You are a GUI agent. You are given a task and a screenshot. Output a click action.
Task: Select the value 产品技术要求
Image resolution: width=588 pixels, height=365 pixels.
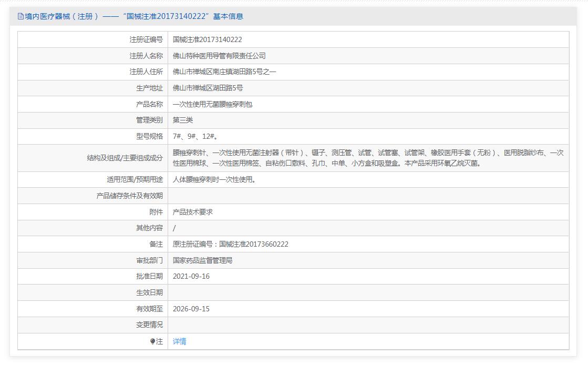(192, 212)
